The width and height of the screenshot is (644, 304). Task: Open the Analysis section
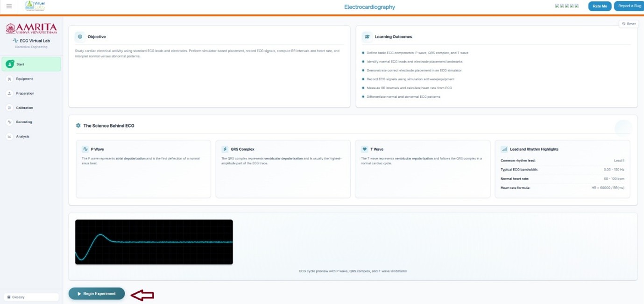22,137
